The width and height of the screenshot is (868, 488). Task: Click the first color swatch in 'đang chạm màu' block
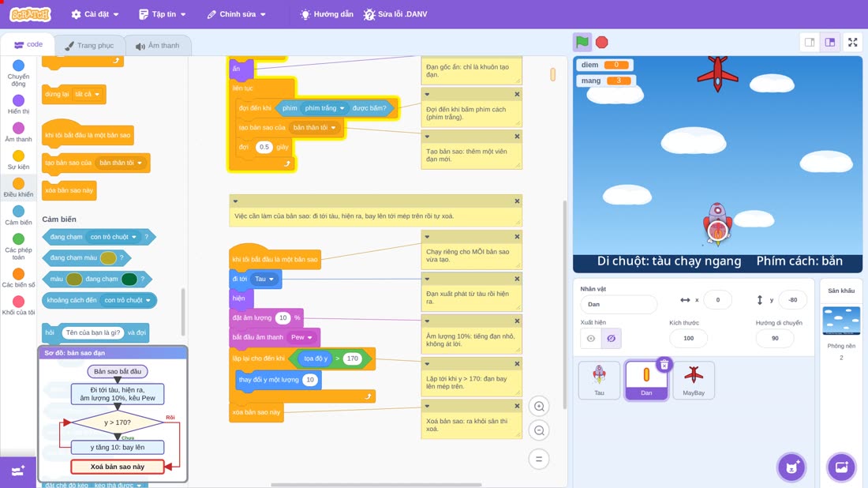tap(108, 257)
